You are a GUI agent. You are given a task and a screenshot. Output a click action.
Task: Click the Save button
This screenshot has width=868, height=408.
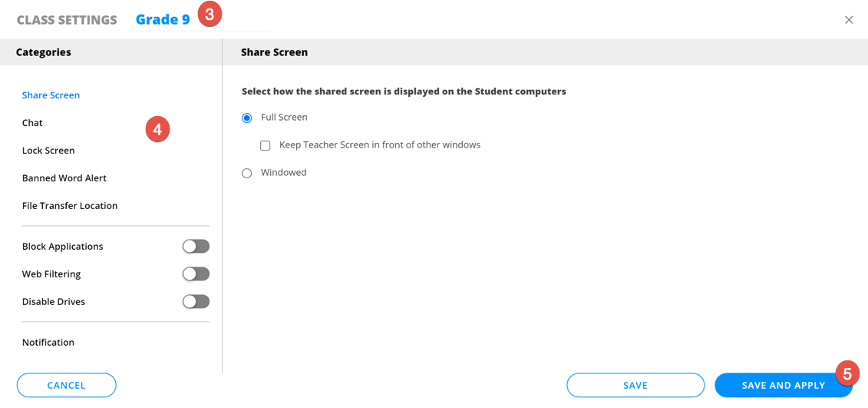pos(635,386)
